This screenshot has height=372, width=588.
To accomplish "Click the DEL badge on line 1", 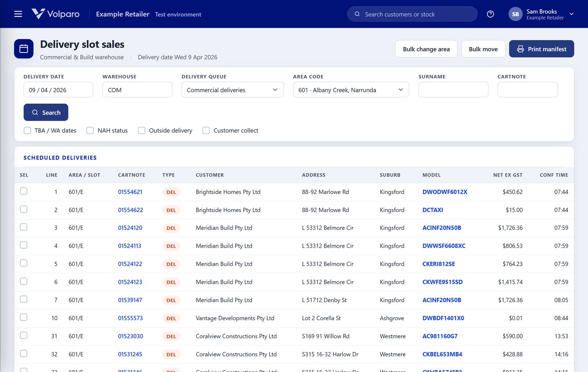I will point(171,192).
